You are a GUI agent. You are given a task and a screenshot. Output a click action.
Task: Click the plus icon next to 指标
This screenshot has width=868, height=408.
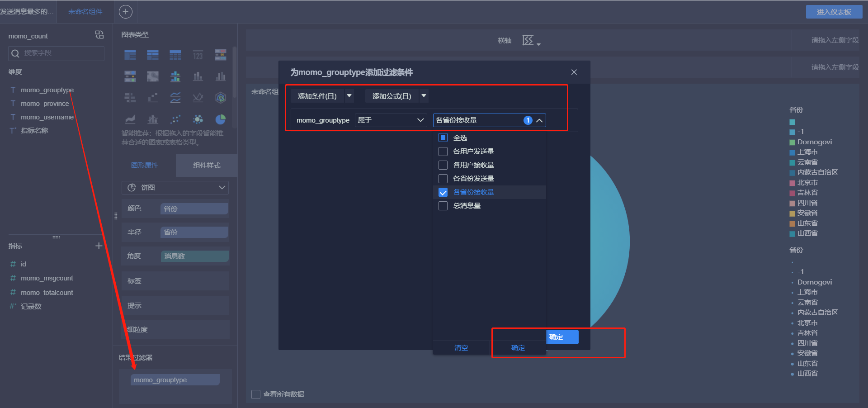[x=99, y=246]
